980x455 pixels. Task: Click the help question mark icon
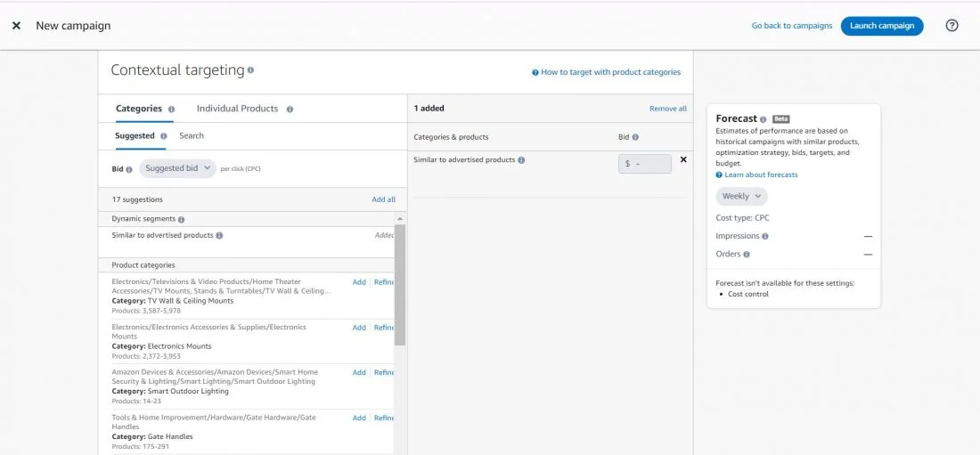point(951,26)
